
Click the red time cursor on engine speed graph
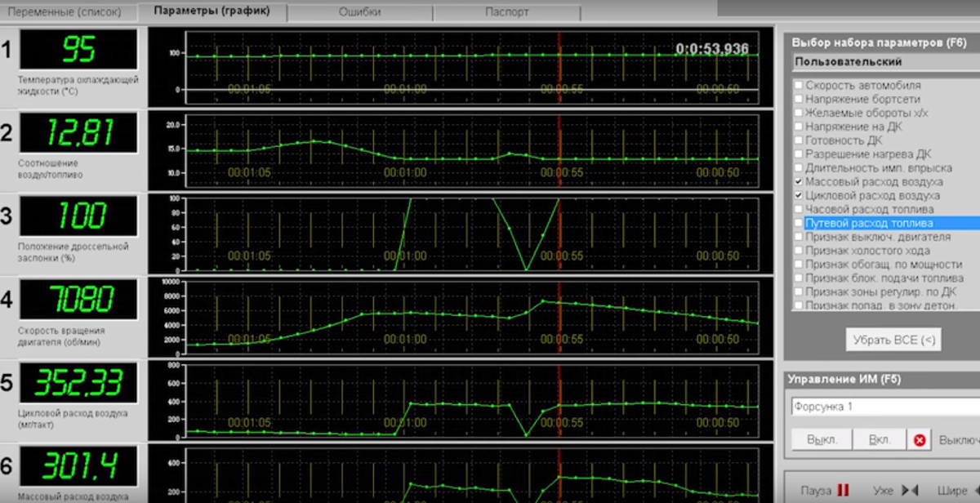point(559,317)
